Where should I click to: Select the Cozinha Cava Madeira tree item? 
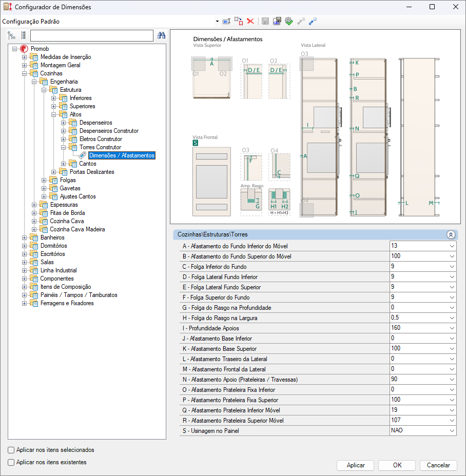(x=77, y=229)
